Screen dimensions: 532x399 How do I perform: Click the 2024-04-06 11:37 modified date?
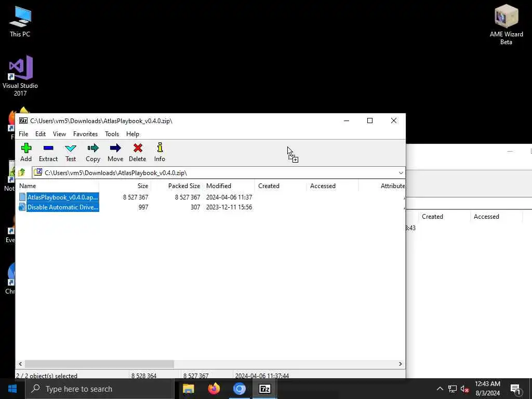point(229,197)
